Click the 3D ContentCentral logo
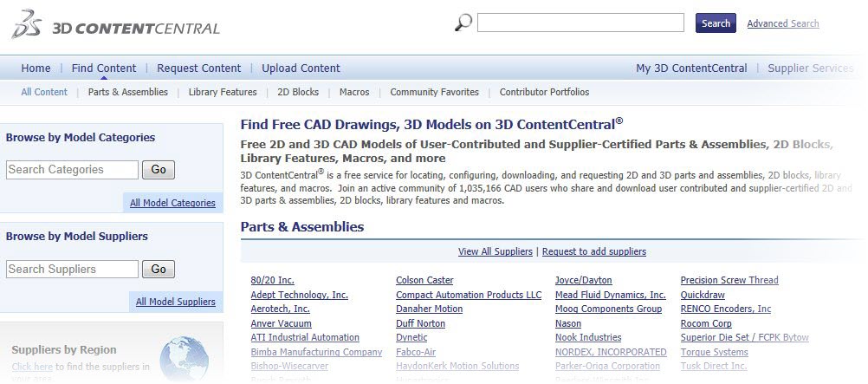 pos(115,25)
